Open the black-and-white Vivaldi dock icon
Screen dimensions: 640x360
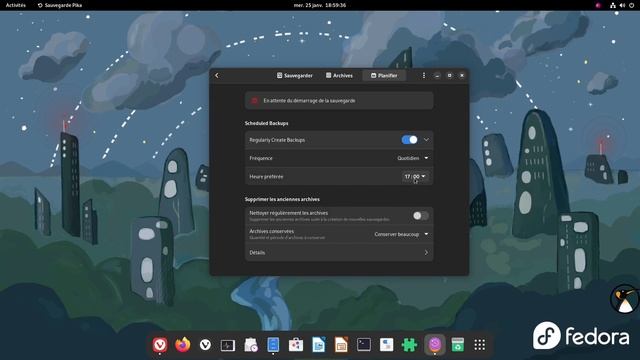(x=205, y=345)
